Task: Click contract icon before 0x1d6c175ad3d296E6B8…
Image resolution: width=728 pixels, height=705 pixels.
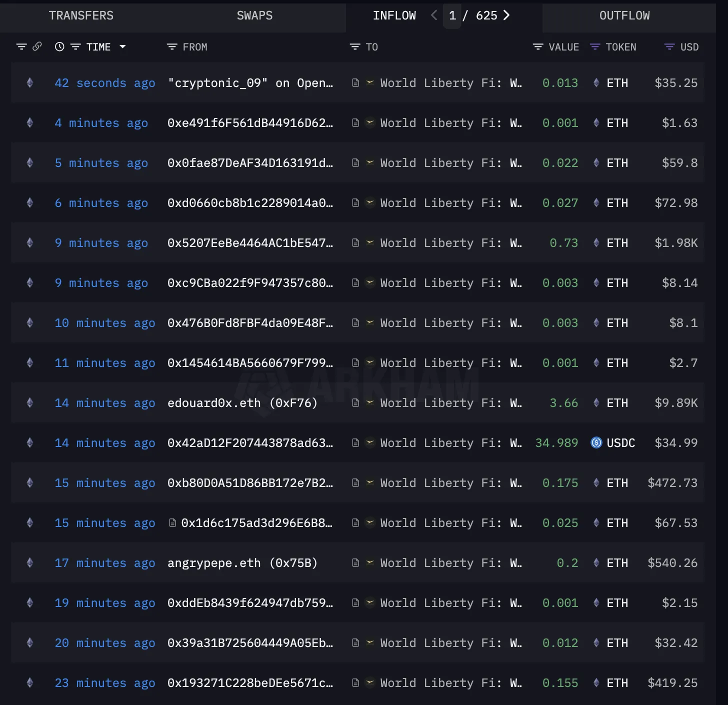Action: (x=172, y=523)
